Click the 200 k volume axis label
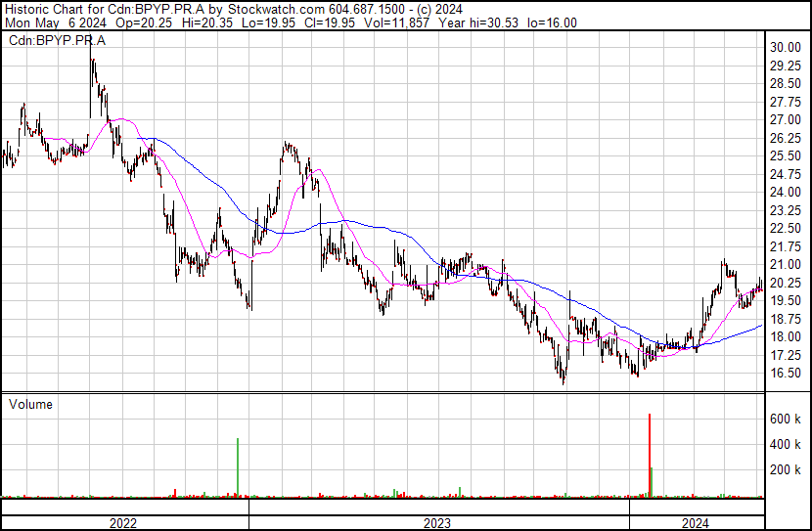812x531 pixels. click(786, 470)
